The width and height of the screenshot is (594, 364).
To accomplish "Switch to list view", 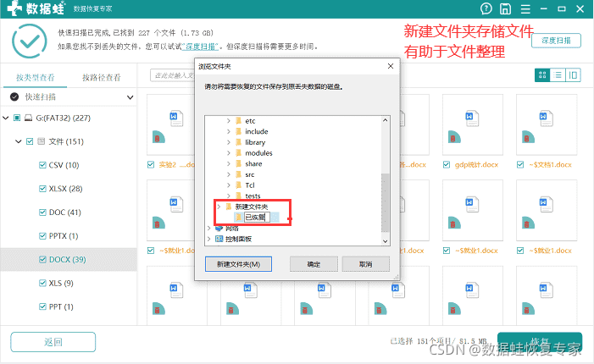I will coord(558,75).
